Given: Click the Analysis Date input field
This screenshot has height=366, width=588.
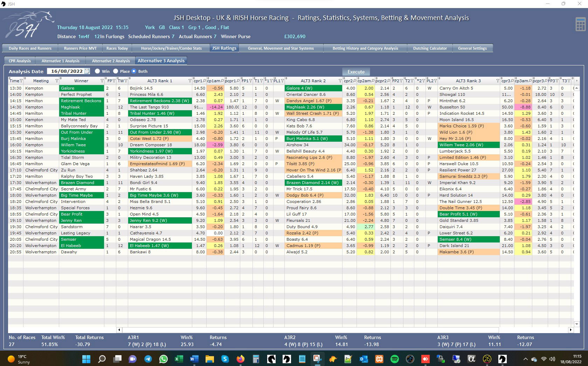Looking at the screenshot, I should pos(66,71).
